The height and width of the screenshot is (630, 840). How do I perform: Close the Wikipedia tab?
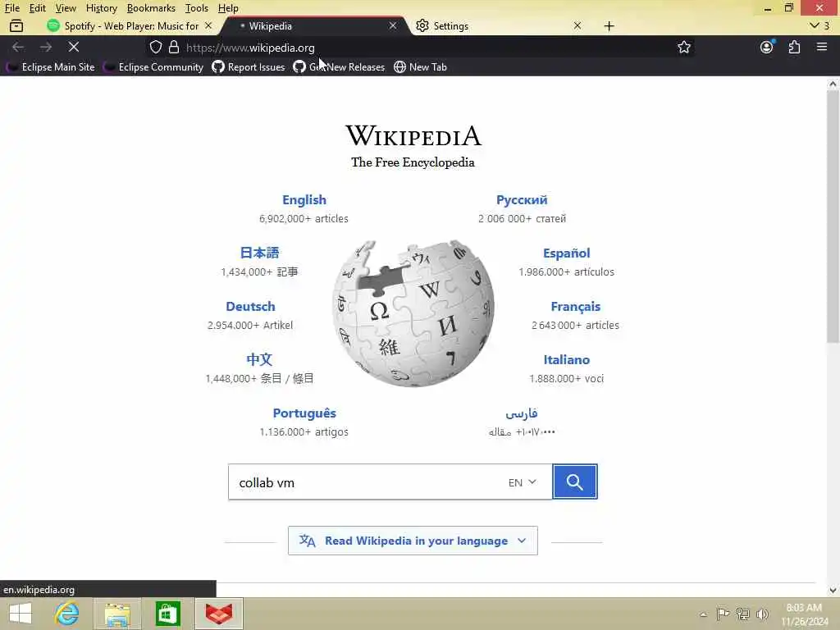pyautogui.click(x=393, y=25)
